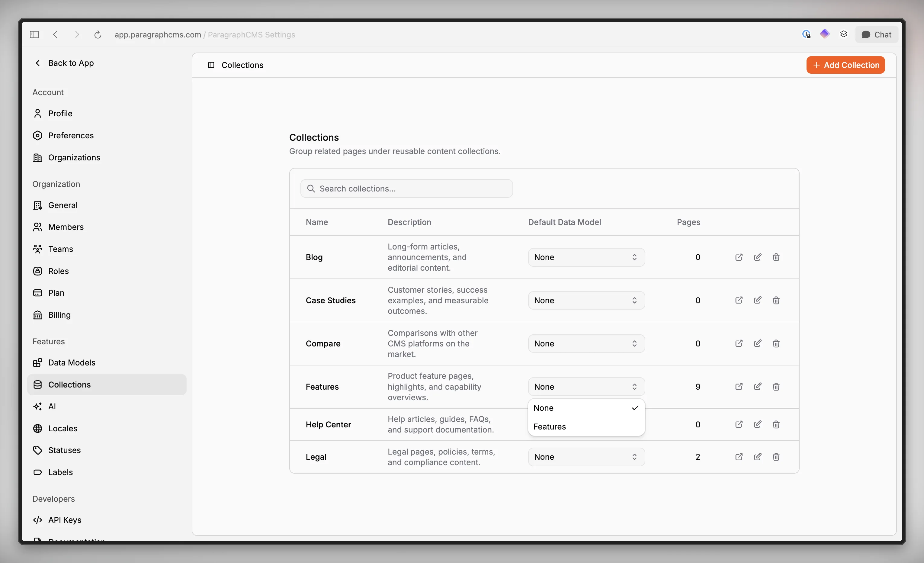Delete the Help Center collection

pyautogui.click(x=776, y=425)
